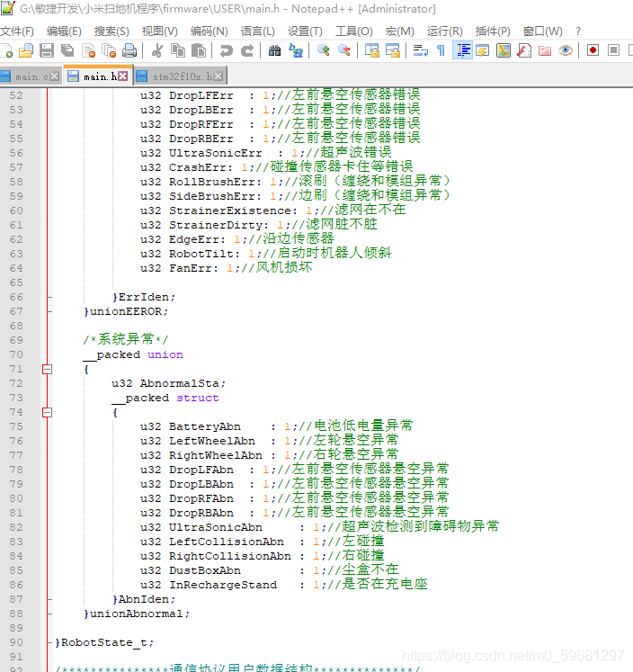The width and height of the screenshot is (633, 672).
Task: Open the 编码(N) encoding menu
Action: [x=208, y=31]
